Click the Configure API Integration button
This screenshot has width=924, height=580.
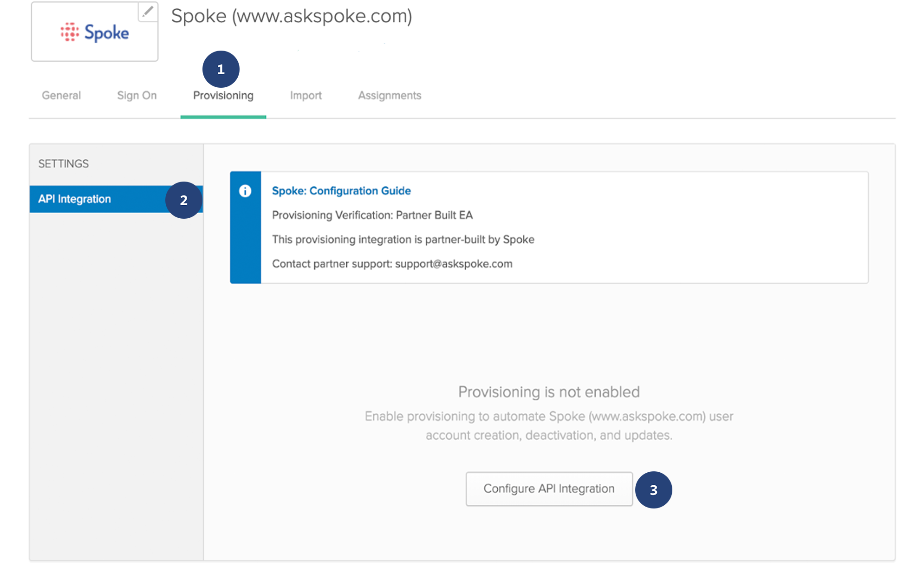coord(549,489)
